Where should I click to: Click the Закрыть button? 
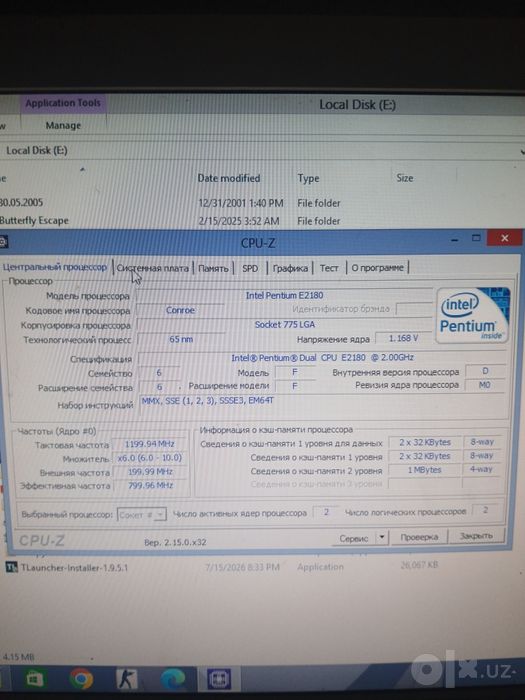476,536
